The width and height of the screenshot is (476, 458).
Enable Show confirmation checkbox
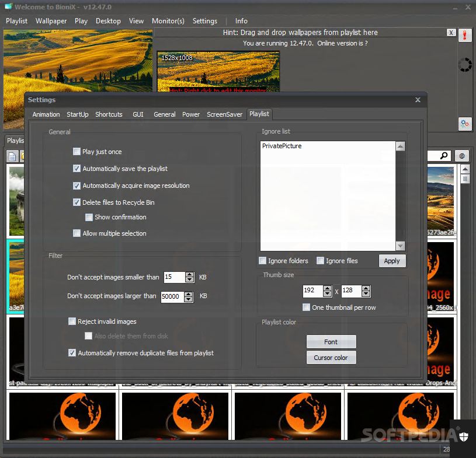[89, 217]
